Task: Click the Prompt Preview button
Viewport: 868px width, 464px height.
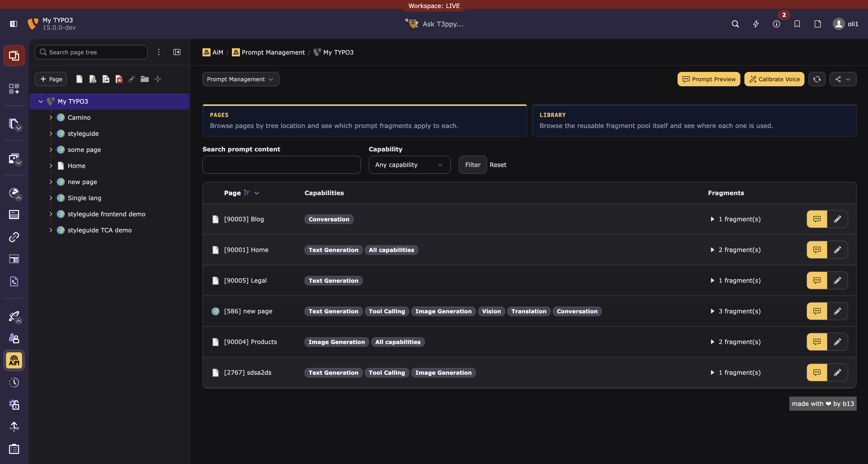Action: tap(709, 79)
